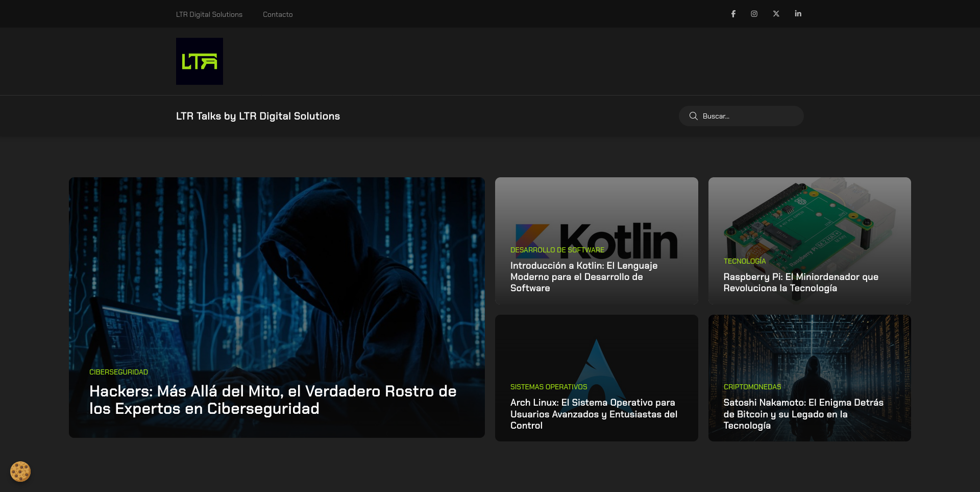Open the Facebook social icon
Viewport: 980px width, 492px height.
pos(733,14)
